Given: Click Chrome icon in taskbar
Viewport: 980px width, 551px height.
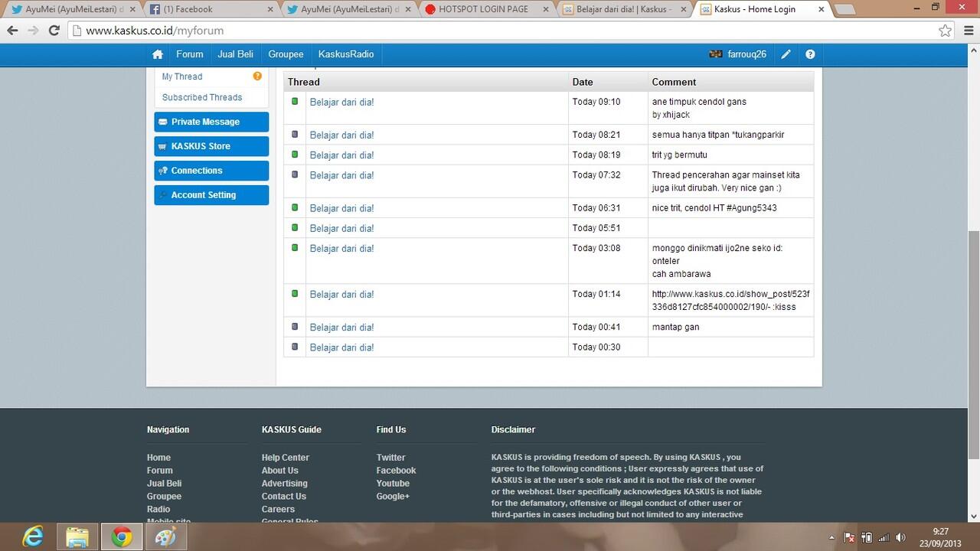Looking at the screenshot, I should (x=122, y=537).
